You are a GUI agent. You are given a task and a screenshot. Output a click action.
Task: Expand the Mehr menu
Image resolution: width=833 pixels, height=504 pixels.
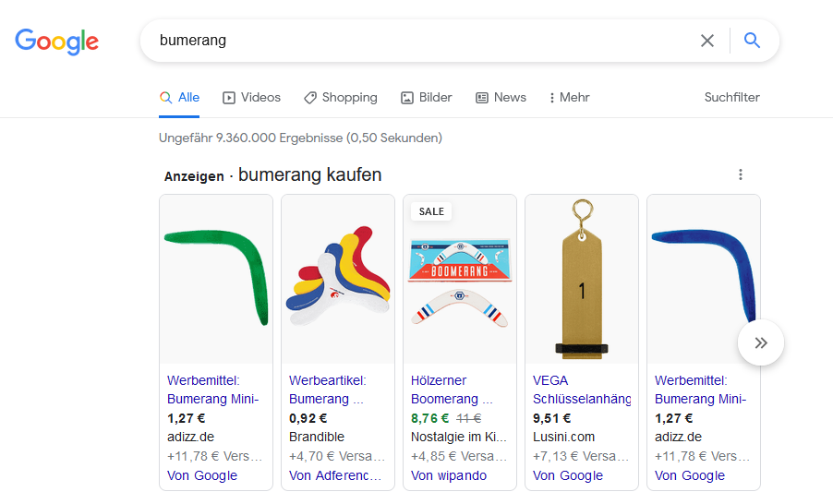tap(570, 97)
